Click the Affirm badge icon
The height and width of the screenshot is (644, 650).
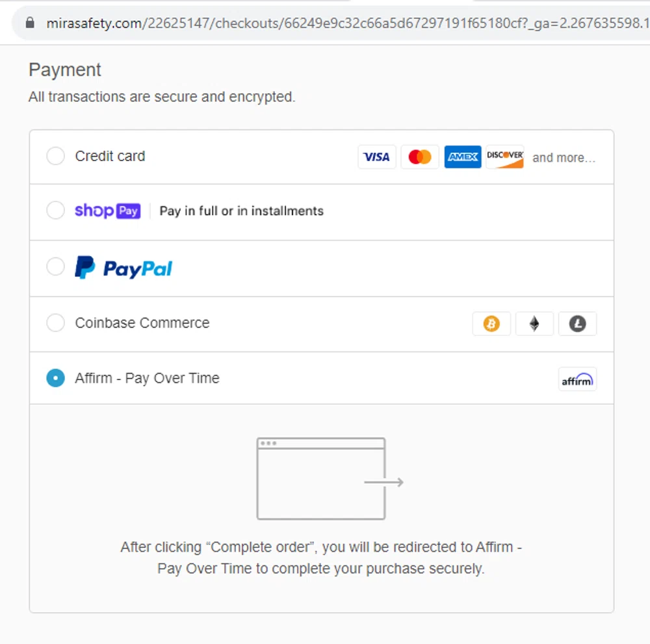pyautogui.click(x=577, y=379)
